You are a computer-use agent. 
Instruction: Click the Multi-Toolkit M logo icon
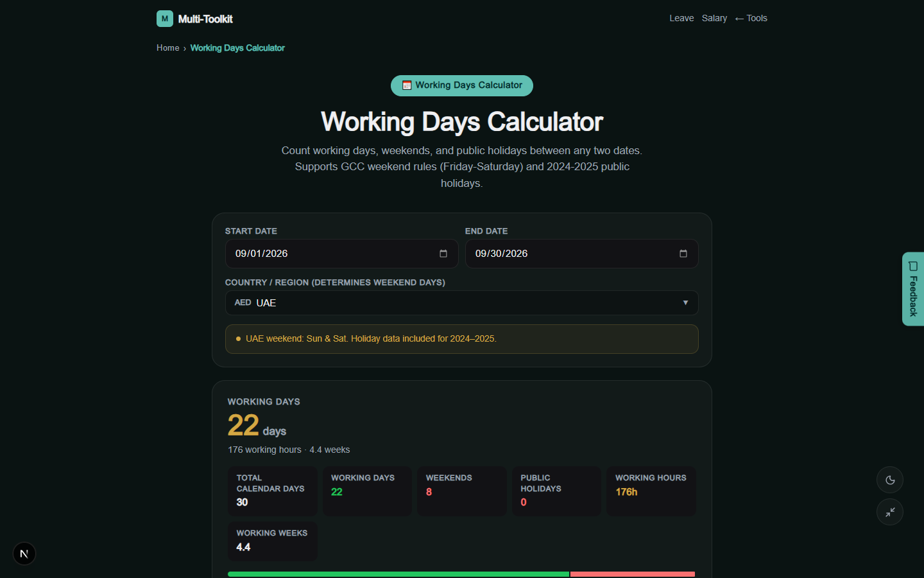click(165, 19)
